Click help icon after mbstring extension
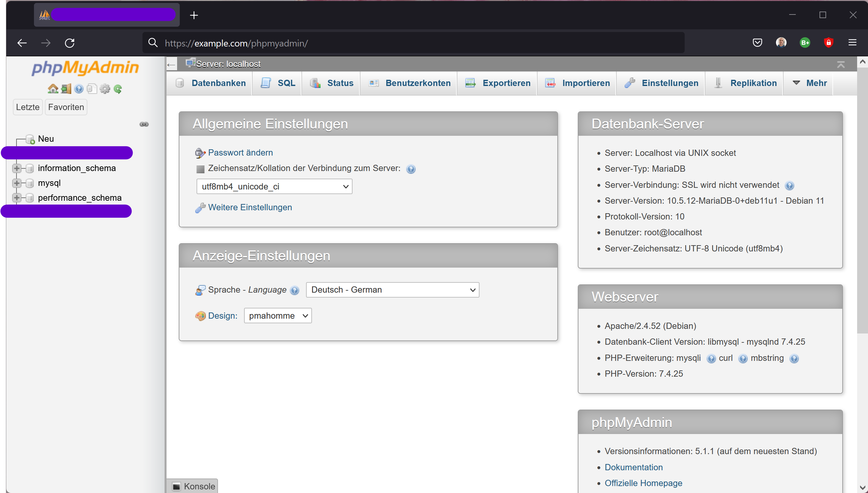Image resolution: width=868 pixels, height=493 pixels. click(x=794, y=359)
